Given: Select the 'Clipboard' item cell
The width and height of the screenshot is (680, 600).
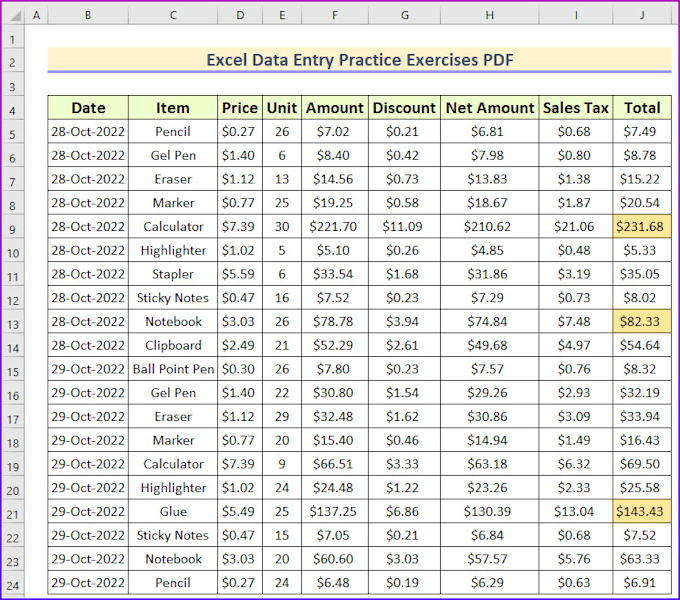Looking at the screenshot, I should [173, 345].
